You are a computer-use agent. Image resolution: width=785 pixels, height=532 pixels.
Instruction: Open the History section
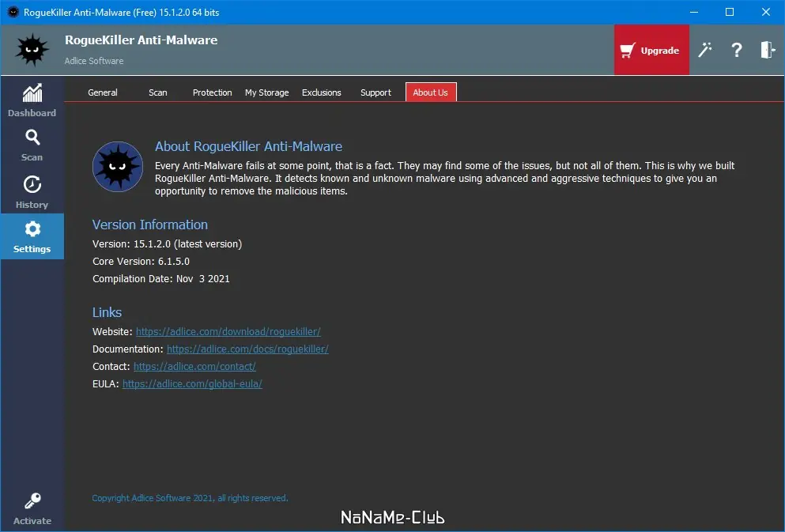click(x=32, y=191)
